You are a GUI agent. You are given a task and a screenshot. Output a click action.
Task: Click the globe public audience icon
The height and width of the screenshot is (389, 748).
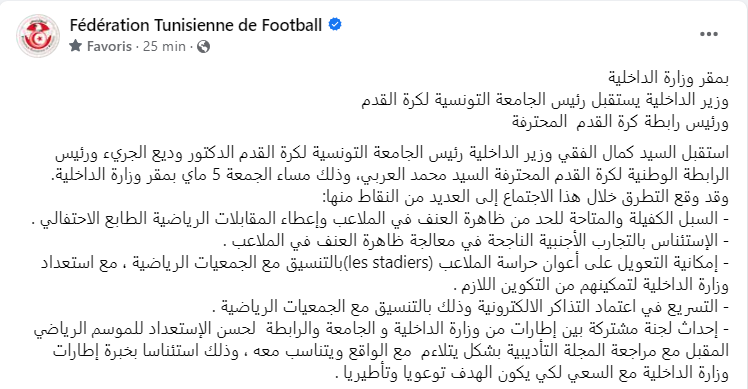(x=204, y=46)
